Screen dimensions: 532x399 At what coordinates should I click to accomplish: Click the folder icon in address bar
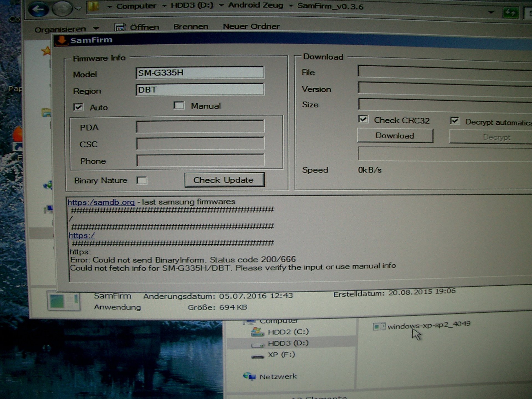tap(94, 7)
